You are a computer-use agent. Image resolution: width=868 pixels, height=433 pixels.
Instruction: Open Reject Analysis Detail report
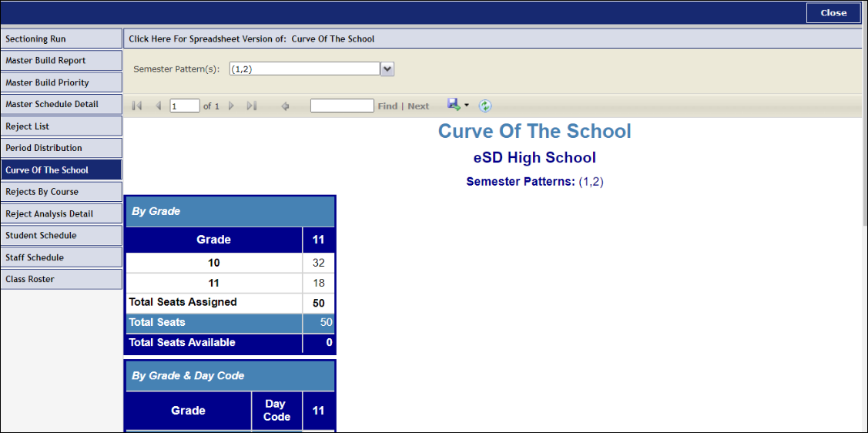[x=62, y=213]
